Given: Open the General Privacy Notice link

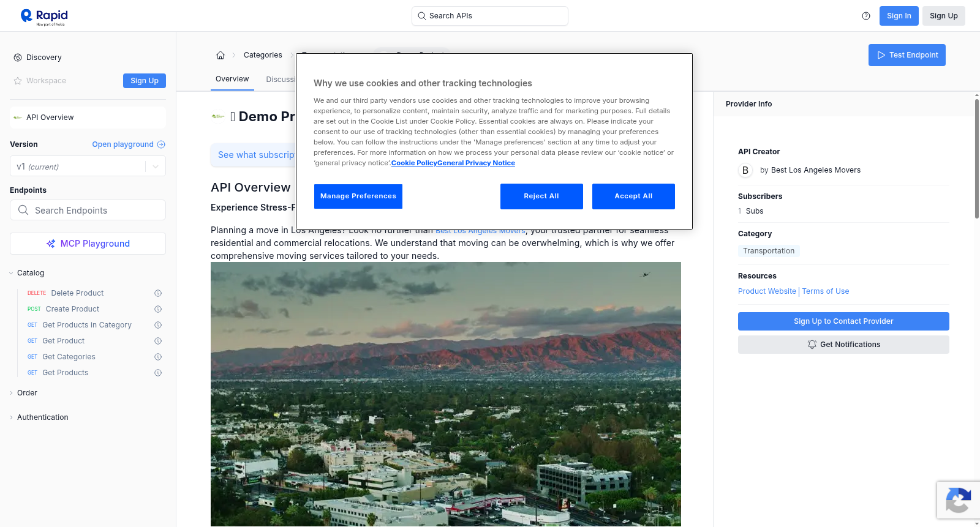Looking at the screenshot, I should [476, 163].
